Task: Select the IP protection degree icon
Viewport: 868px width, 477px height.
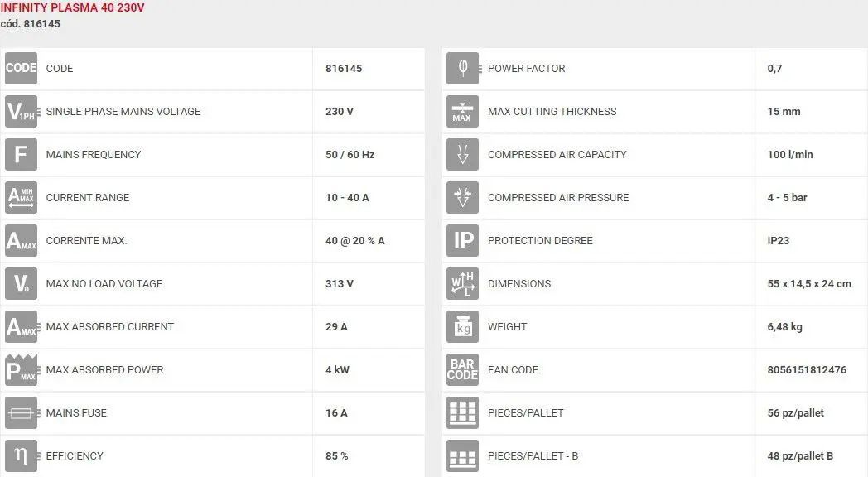Action: (x=463, y=241)
